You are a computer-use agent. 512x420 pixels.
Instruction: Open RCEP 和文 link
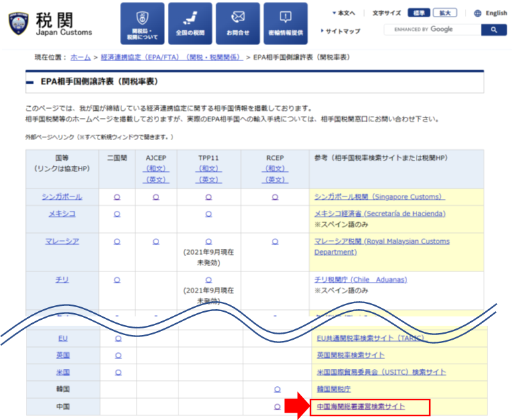pyautogui.click(x=275, y=169)
